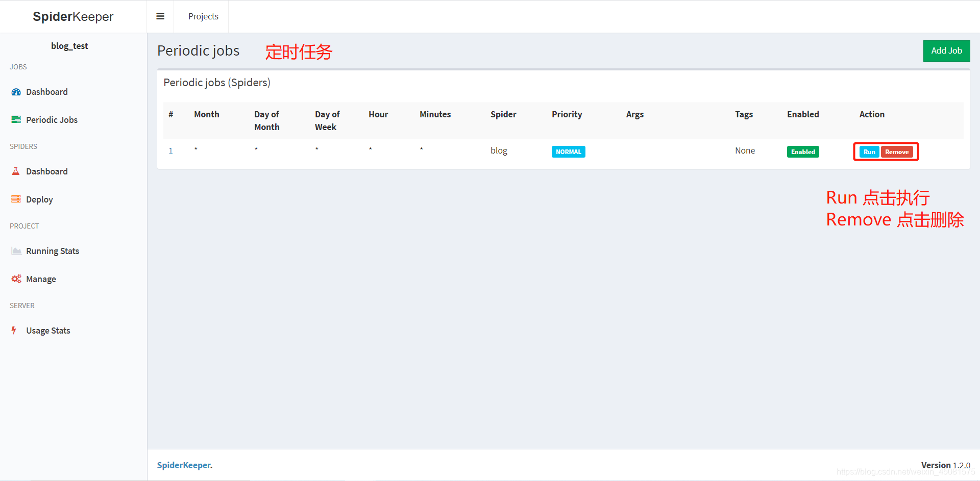This screenshot has height=481, width=980.
Task: Click the Version 1.2.0 footer text
Action: [945, 465]
